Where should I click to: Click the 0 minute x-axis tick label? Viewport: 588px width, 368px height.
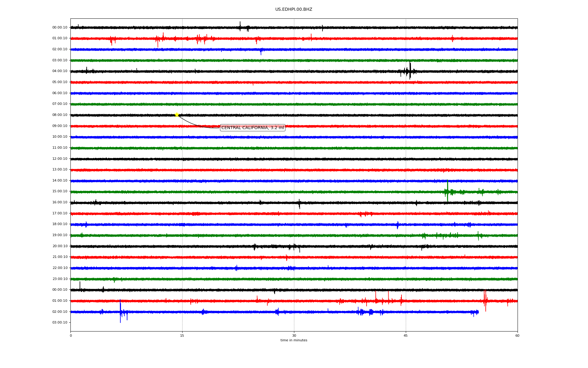point(71,335)
